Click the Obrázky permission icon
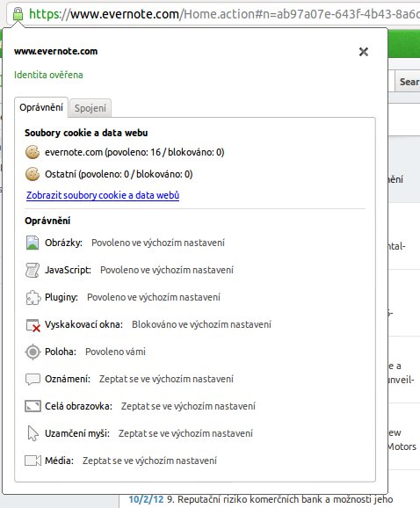The width and height of the screenshot is (420, 508). pos(33,243)
